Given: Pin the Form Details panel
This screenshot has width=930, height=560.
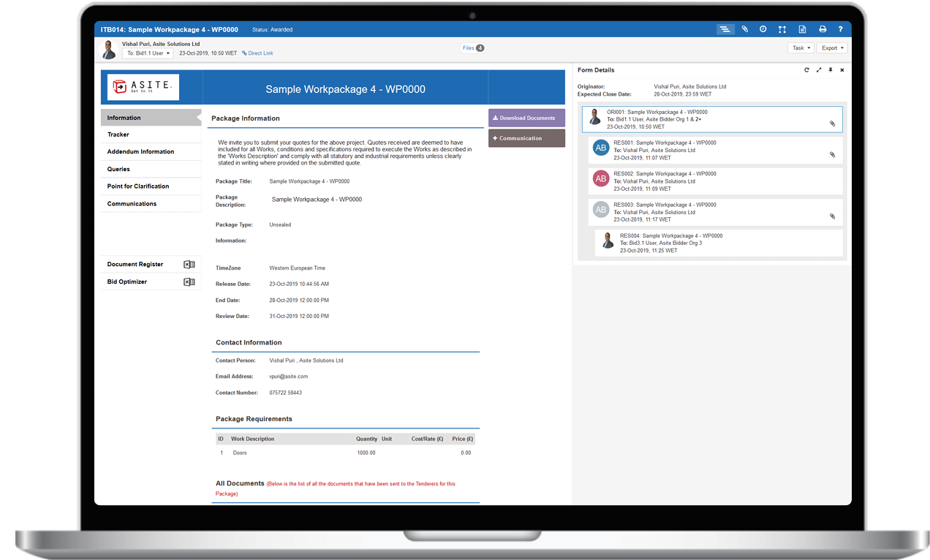Looking at the screenshot, I should tap(831, 69).
